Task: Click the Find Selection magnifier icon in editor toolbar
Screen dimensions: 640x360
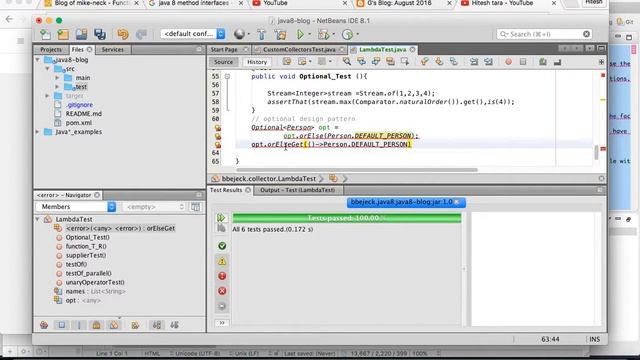Action: click(x=347, y=62)
